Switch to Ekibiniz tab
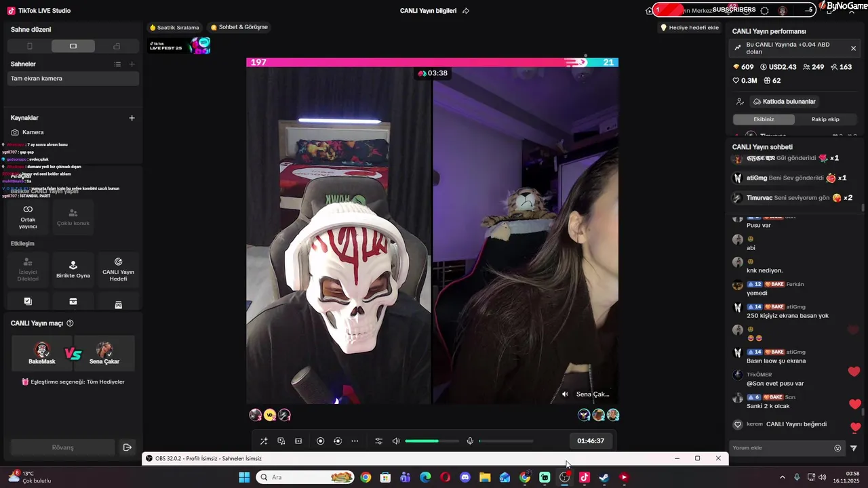 point(764,119)
